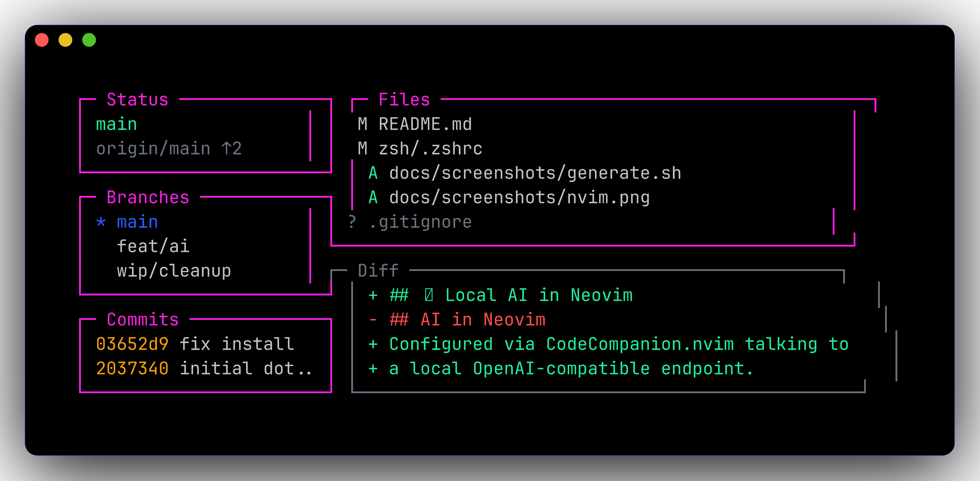Screen dimensions: 980x481
Task: Focus the Status panel title
Action: [137, 99]
